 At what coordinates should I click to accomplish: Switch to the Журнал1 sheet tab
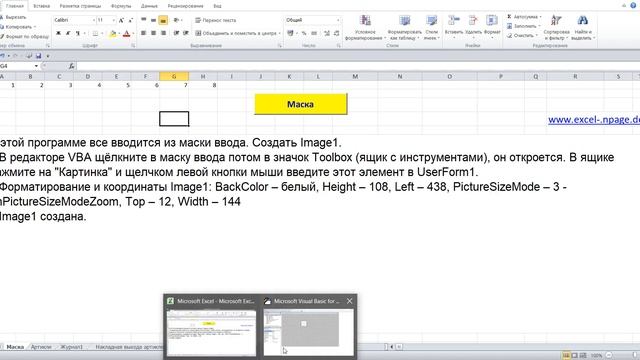(71, 347)
